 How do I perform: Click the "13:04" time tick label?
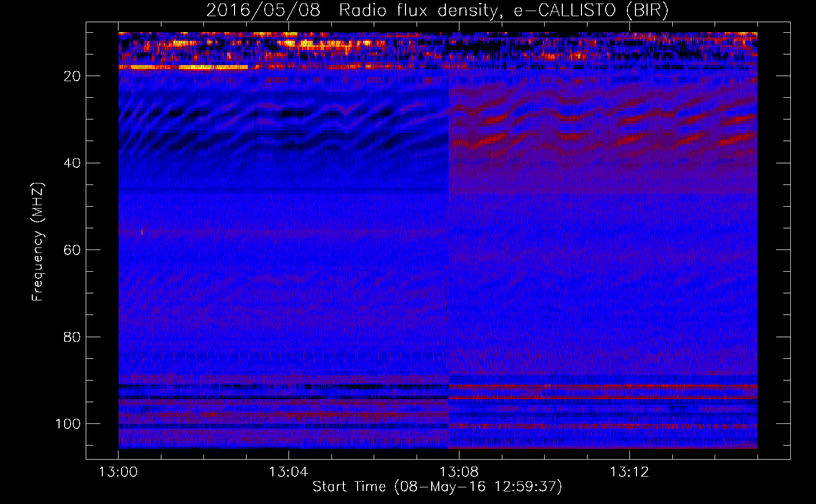tap(288, 472)
